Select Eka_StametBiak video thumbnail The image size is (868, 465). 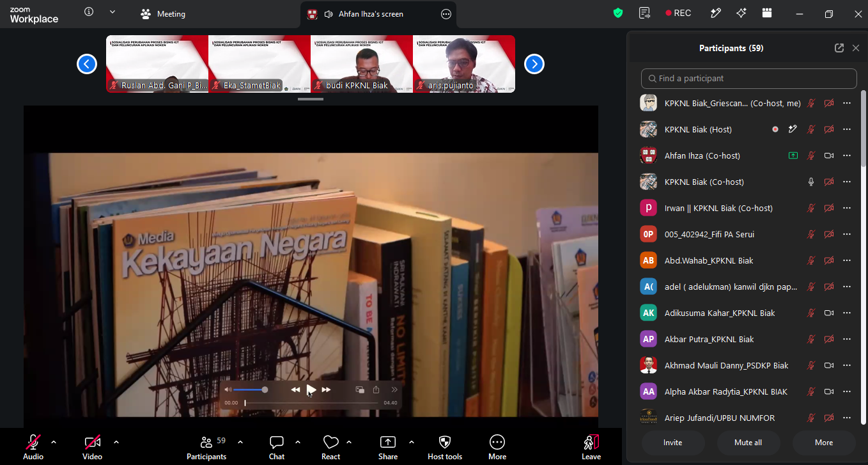[260, 64]
